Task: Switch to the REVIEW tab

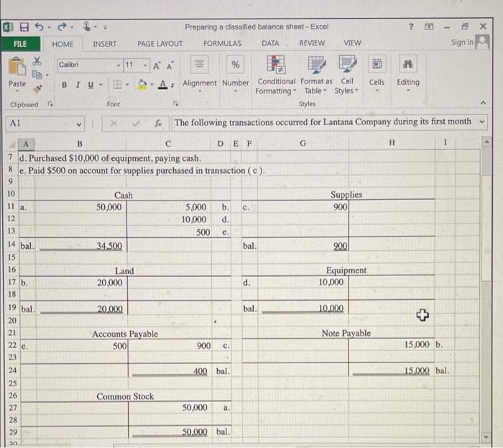Action: click(x=312, y=43)
